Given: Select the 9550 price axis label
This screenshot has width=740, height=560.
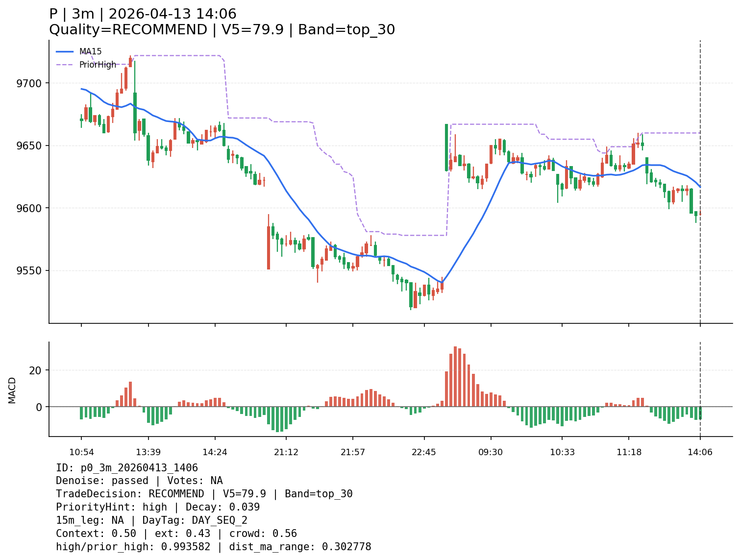Looking at the screenshot, I should pyautogui.click(x=29, y=271).
